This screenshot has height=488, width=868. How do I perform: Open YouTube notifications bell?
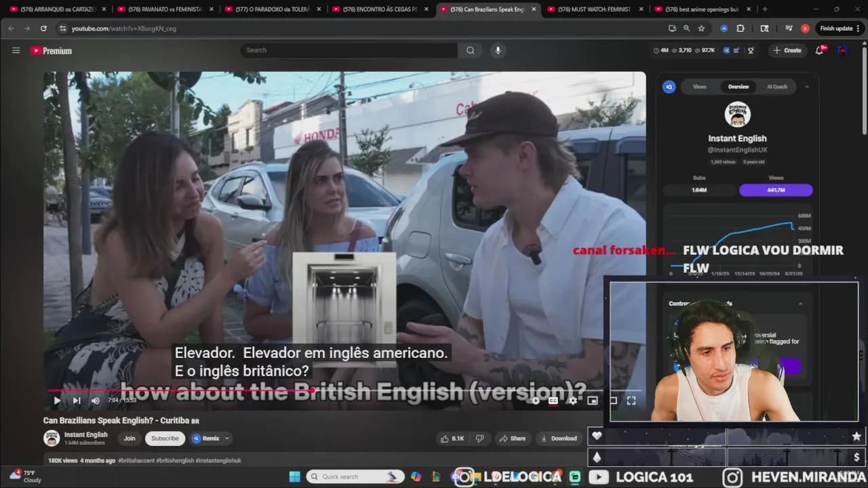(x=819, y=50)
